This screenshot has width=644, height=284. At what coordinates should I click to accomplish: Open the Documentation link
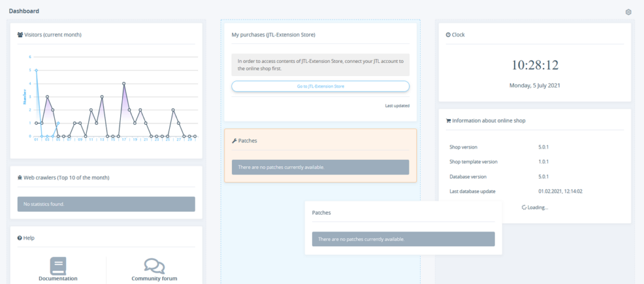pyautogui.click(x=58, y=279)
